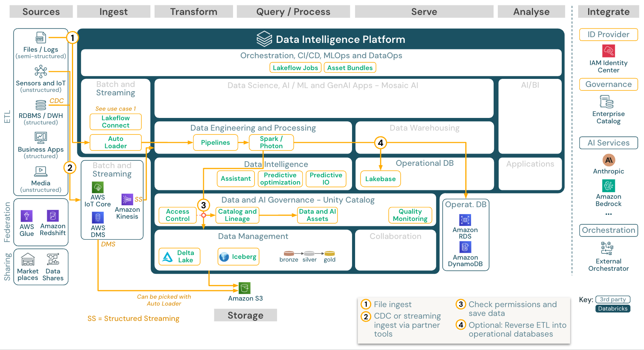Screen dimensions: 644x350
Task: Click the Amazon Redshift icon
Action: (x=53, y=216)
